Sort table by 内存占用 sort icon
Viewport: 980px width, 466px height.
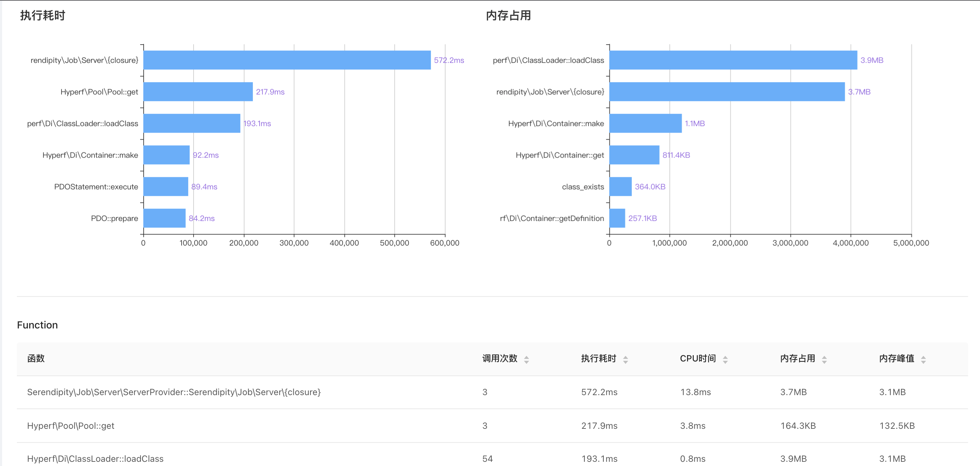pos(824,359)
